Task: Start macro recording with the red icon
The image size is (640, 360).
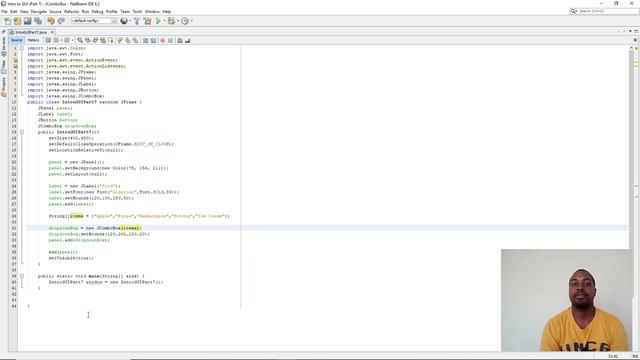Action: pos(162,40)
